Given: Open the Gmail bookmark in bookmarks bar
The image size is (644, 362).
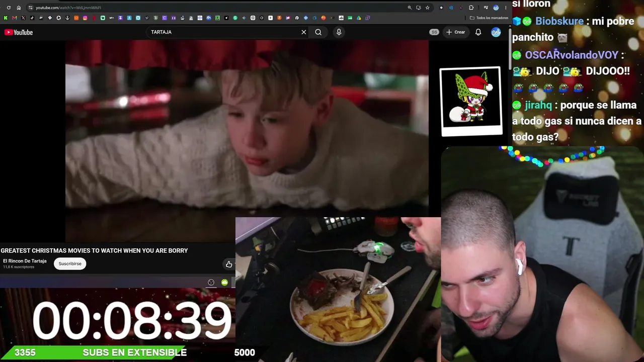Looking at the screenshot, I should click(x=14, y=18).
